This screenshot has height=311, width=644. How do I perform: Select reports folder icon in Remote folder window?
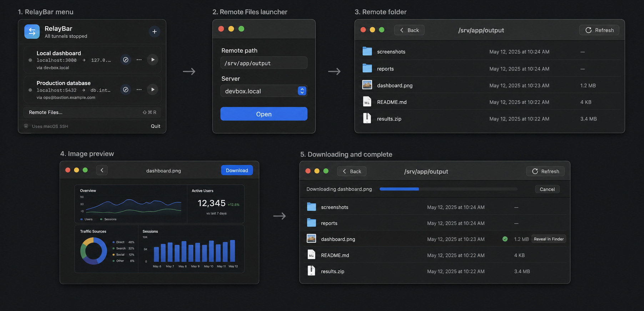pos(367,68)
